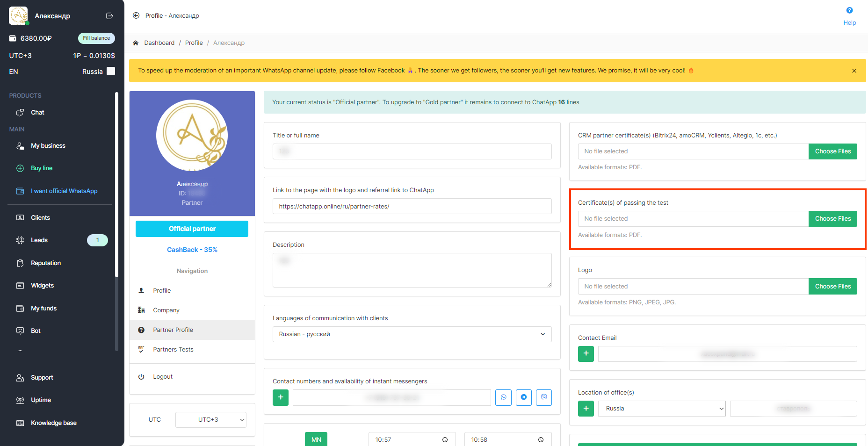Add another contact email with plus button
Image resolution: width=868 pixels, height=446 pixels.
coord(586,354)
